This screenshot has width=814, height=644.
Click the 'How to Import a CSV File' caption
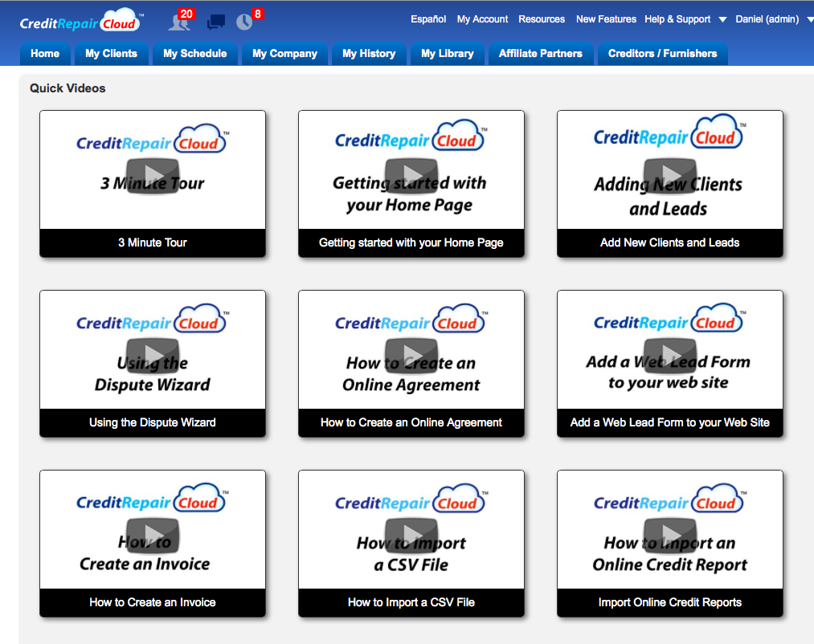(x=411, y=602)
